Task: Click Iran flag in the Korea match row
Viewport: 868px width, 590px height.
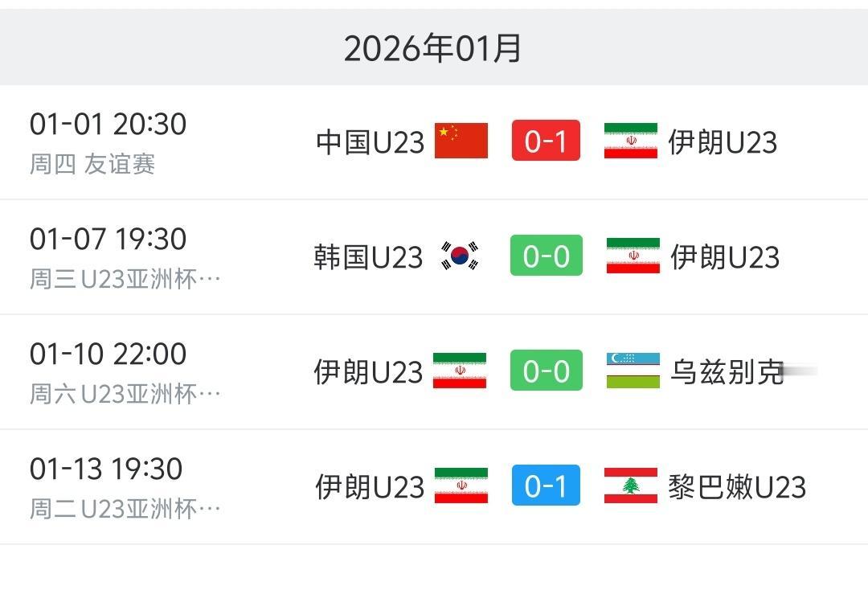Action: pyautogui.click(x=633, y=256)
